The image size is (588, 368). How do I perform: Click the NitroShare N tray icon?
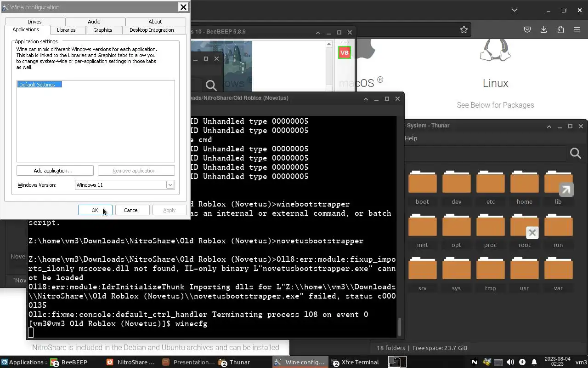tap(475, 362)
